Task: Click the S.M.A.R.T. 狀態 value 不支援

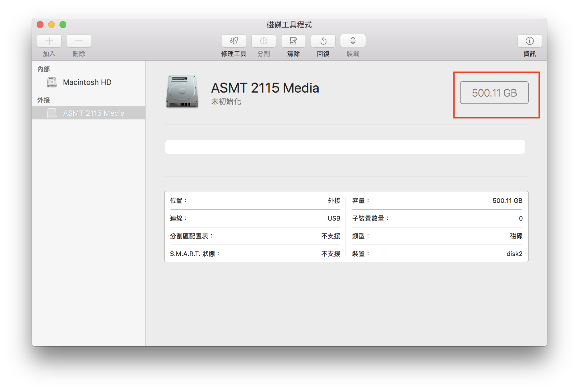Action: (x=331, y=254)
